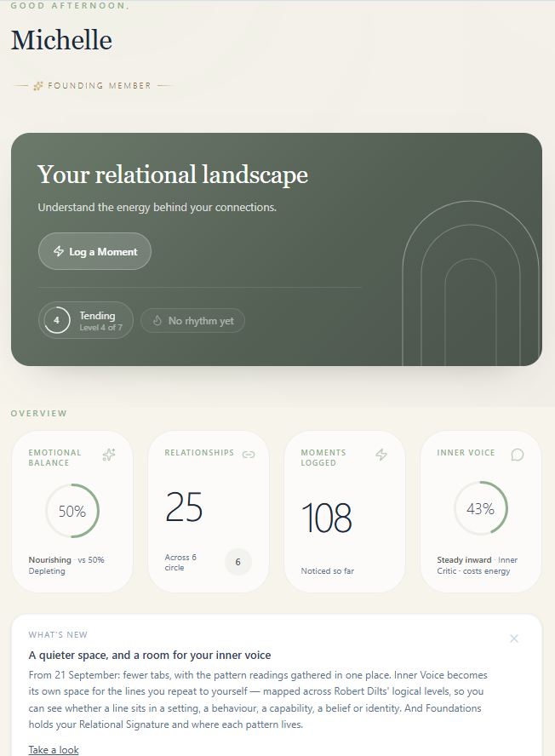Click the 'Noticed so far' caption

pyautogui.click(x=328, y=571)
